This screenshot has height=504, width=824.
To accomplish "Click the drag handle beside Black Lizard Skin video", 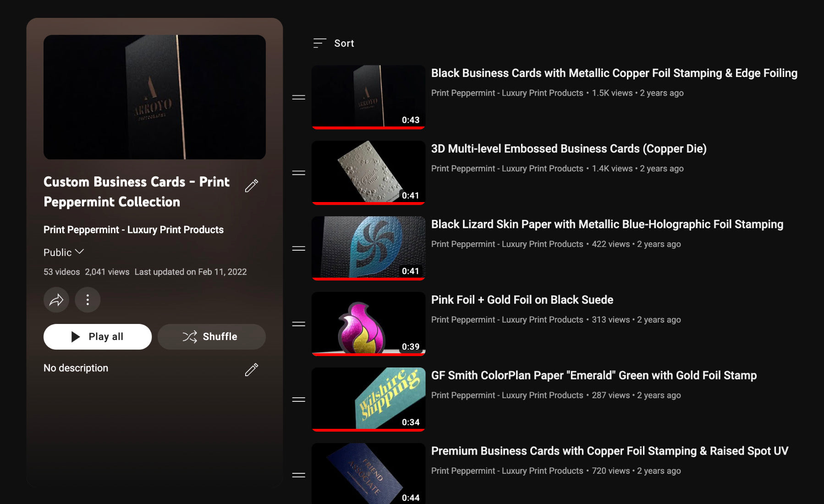I will pos(298,248).
